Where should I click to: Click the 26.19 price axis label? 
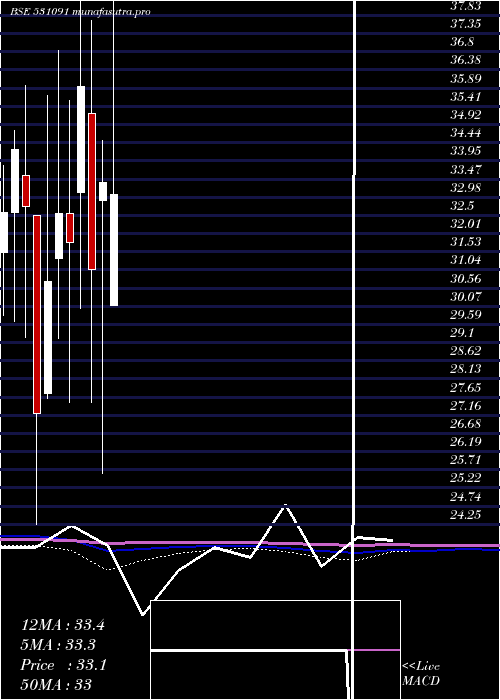click(x=466, y=442)
